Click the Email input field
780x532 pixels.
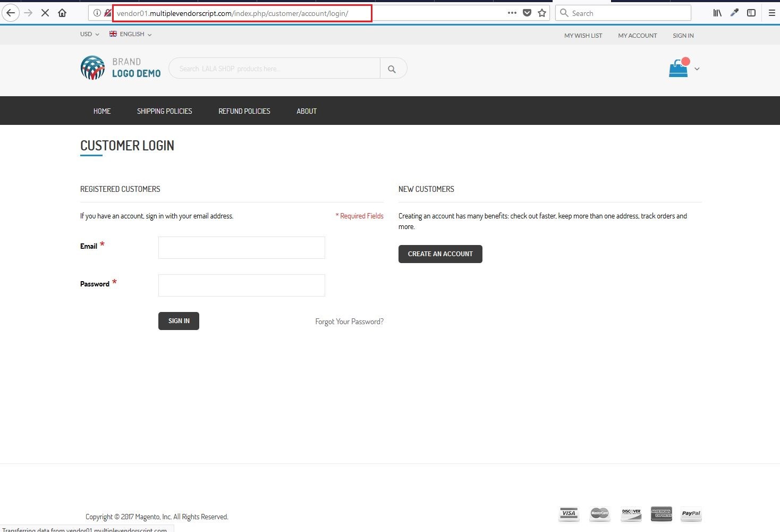[241, 247]
